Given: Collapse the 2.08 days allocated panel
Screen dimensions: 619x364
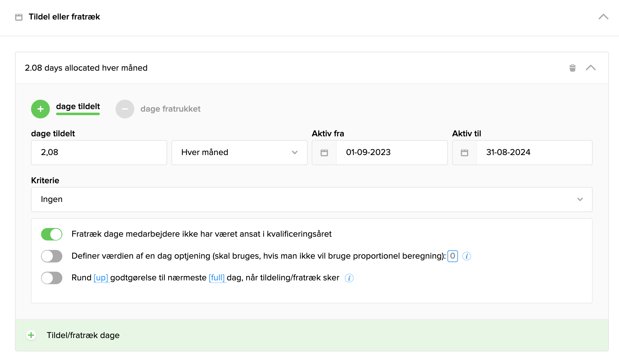Looking at the screenshot, I should pyautogui.click(x=590, y=68).
